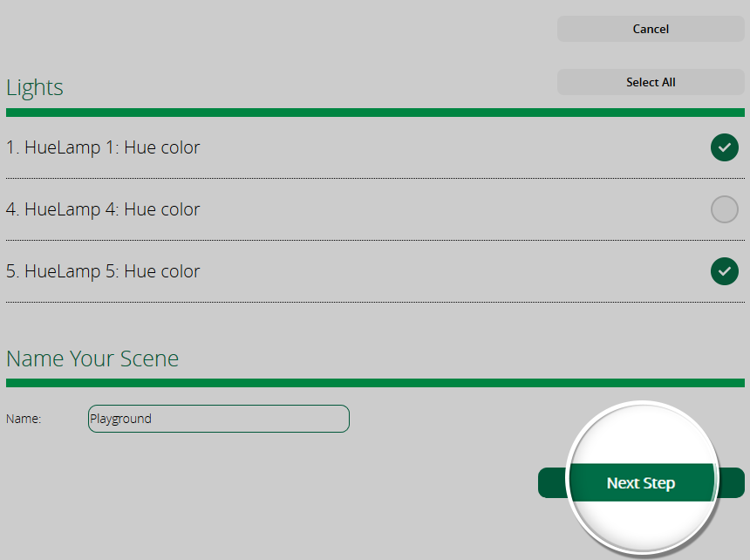Screen dimensions: 750x560
Task: Focus the scene Name field containing Playground
Action: (218, 419)
